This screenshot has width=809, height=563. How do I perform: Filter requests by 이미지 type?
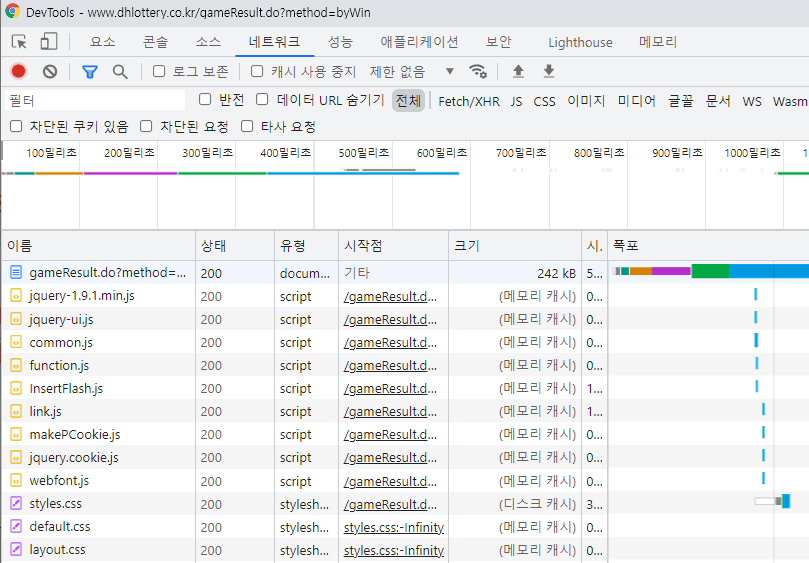click(x=586, y=101)
